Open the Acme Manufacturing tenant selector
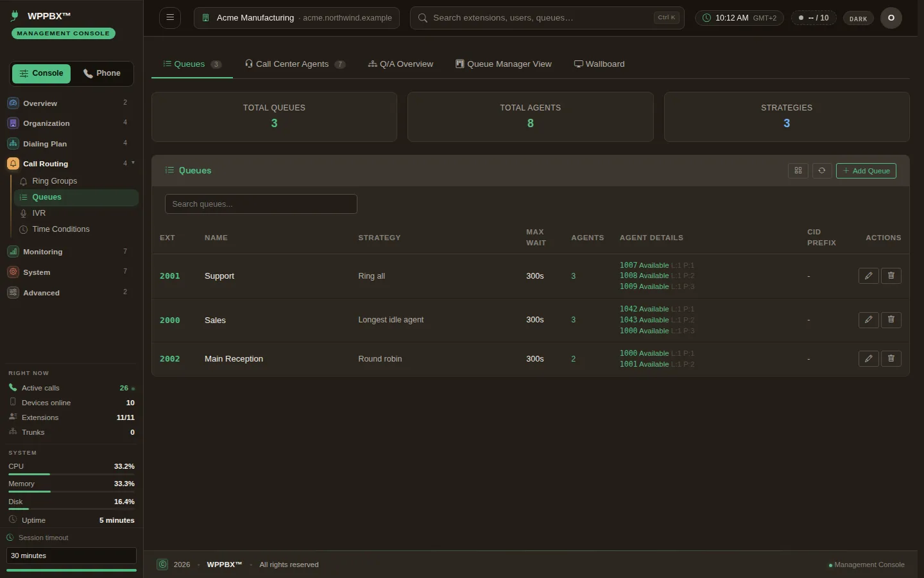The width and height of the screenshot is (924, 578). coord(296,18)
